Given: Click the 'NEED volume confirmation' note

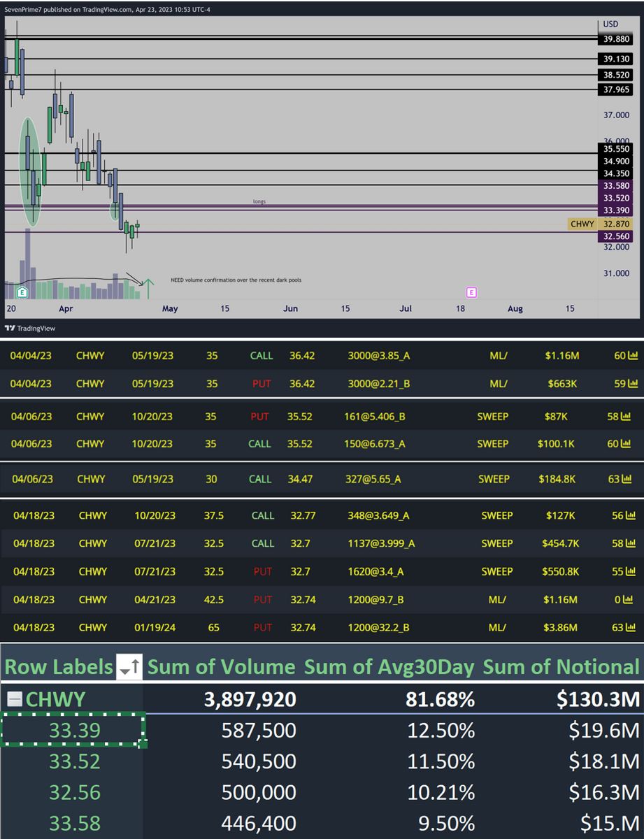Looking at the screenshot, I should (236, 280).
